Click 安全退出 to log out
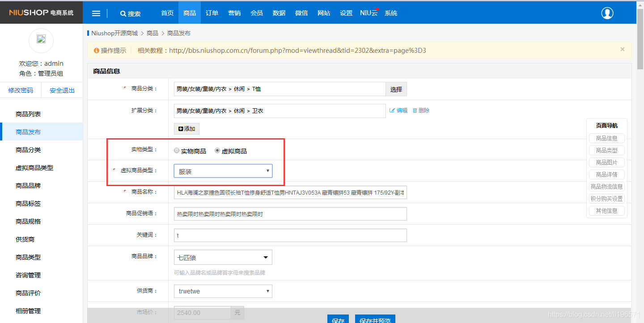The height and width of the screenshot is (323, 644). [x=62, y=90]
